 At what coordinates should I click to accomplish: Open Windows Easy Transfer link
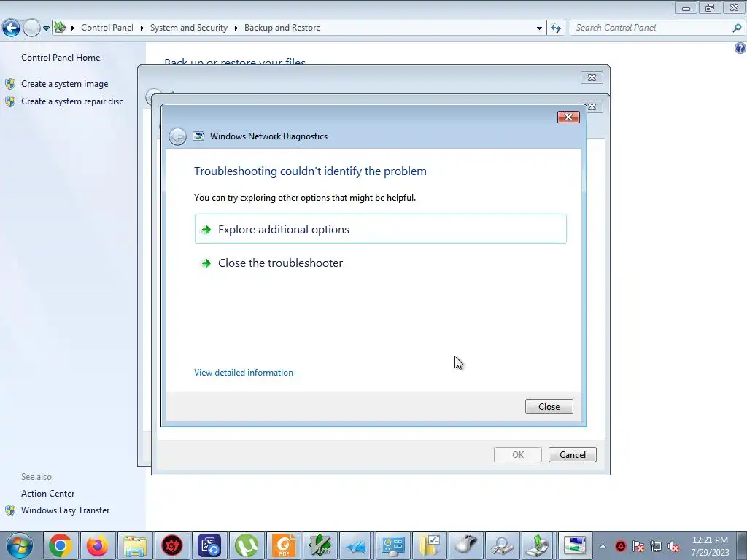[x=65, y=510]
